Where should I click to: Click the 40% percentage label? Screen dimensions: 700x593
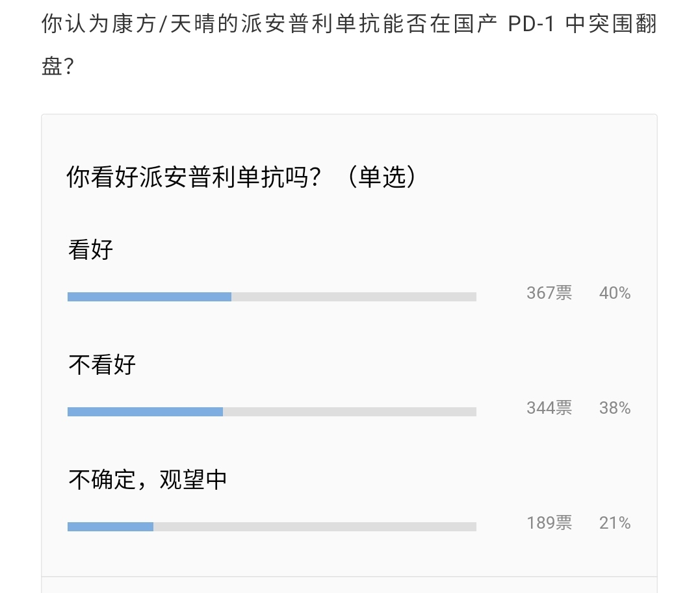[x=615, y=293]
